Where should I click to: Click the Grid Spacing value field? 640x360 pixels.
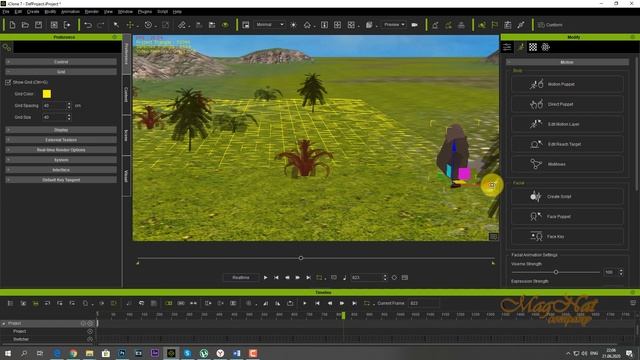tap(55, 106)
